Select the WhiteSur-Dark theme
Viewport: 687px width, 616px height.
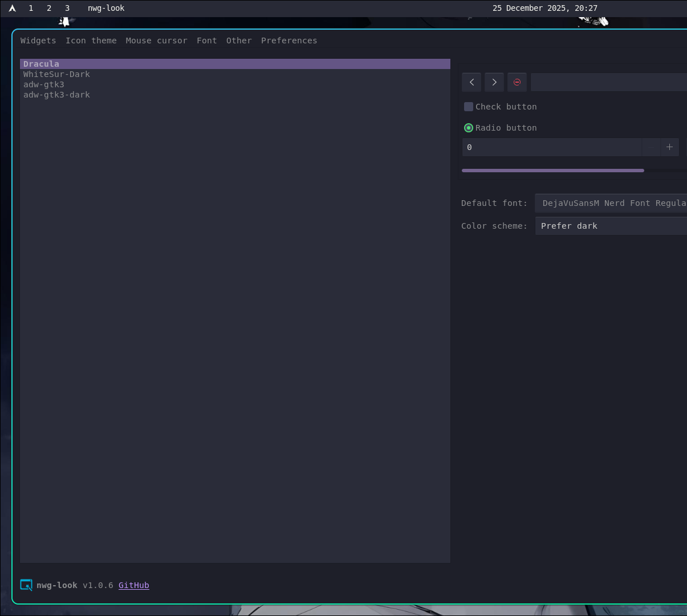pos(56,74)
